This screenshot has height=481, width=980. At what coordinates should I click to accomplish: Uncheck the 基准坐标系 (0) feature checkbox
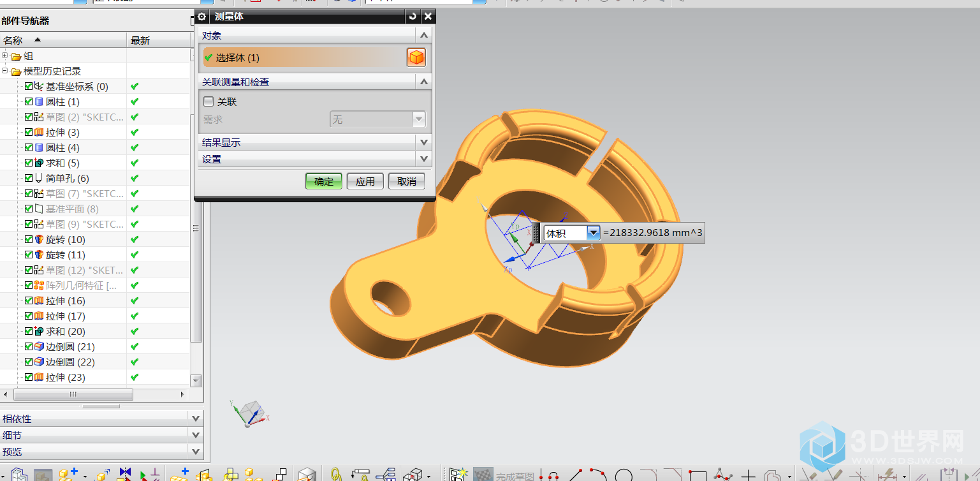[x=29, y=86]
